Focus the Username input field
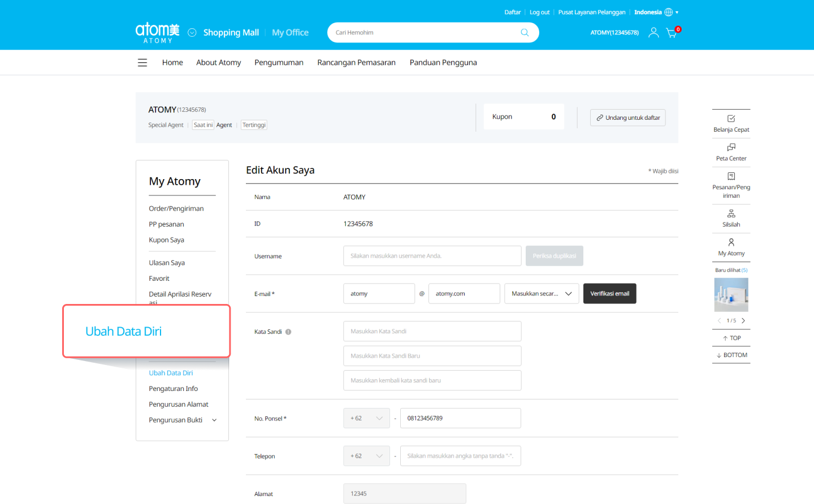This screenshot has height=504, width=814. pyautogui.click(x=432, y=256)
